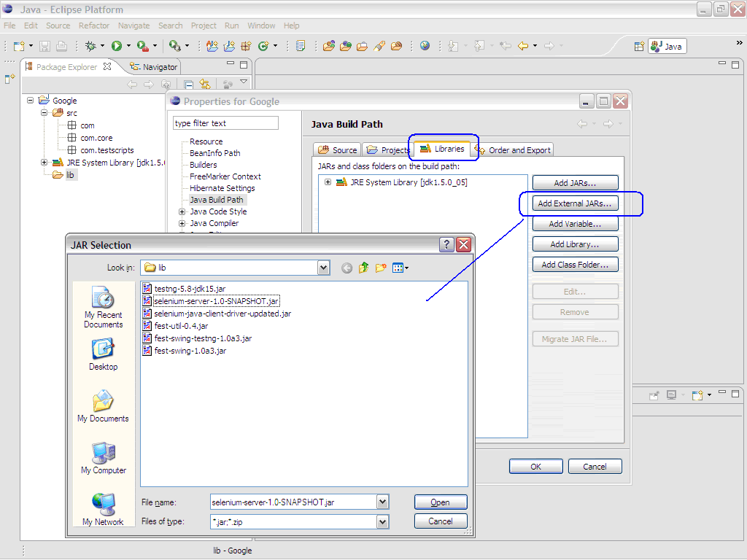Image resolution: width=747 pixels, height=560 pixels.
Task: Select Hibernate Settings in properties tree
Action: point(222,188)
